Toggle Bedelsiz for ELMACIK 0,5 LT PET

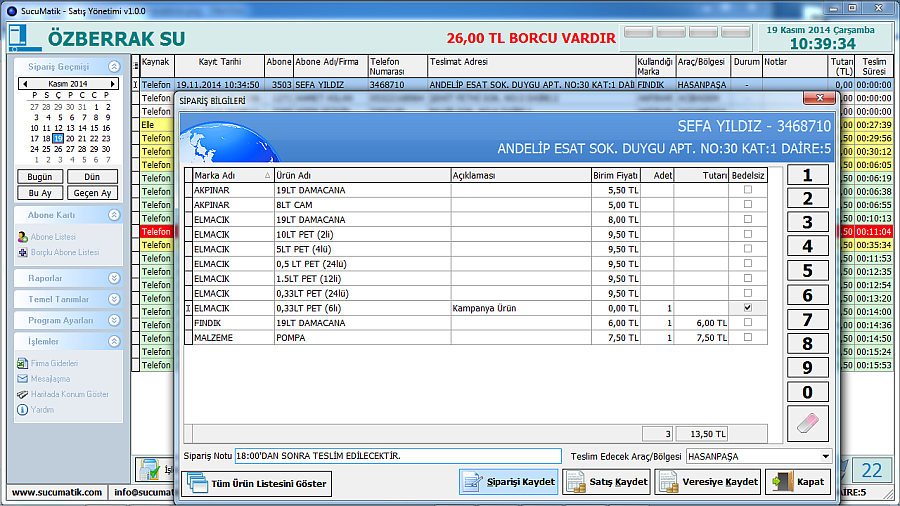click(747, 263)
